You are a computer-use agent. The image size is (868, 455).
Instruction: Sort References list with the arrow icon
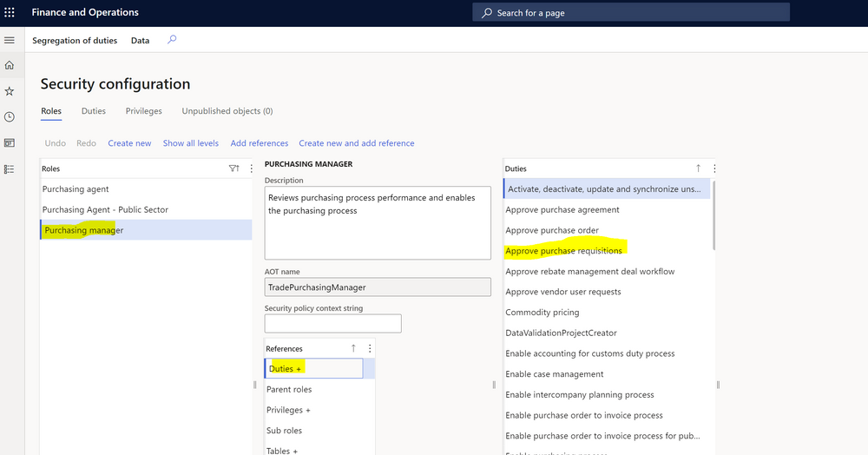pyautogui.click(x=353, y=348)
